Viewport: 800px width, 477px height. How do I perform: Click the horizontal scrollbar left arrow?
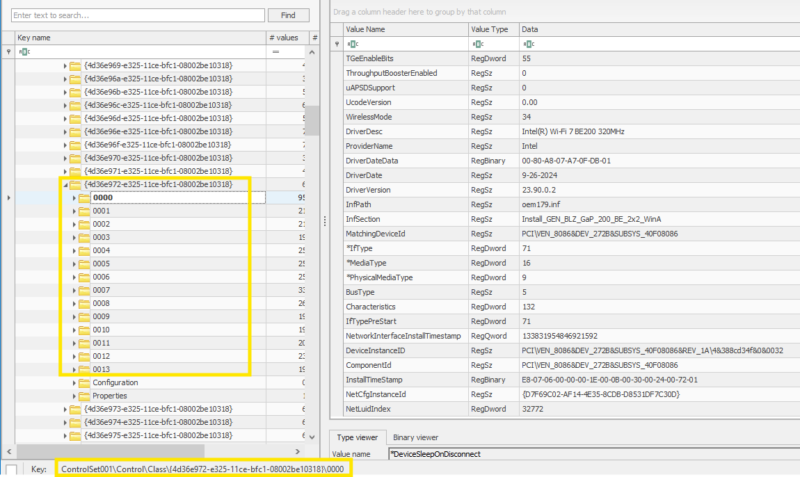(9, 451)
